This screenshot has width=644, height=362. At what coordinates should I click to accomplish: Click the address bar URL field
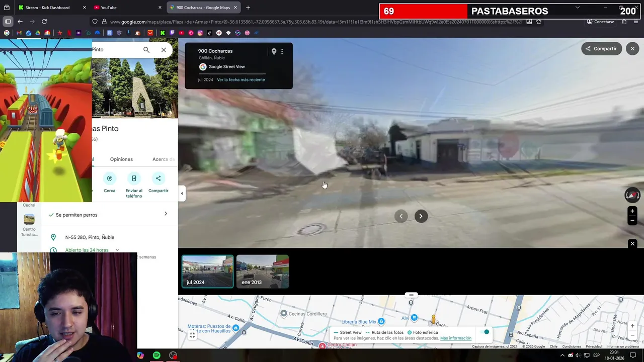tap(317, 22)
